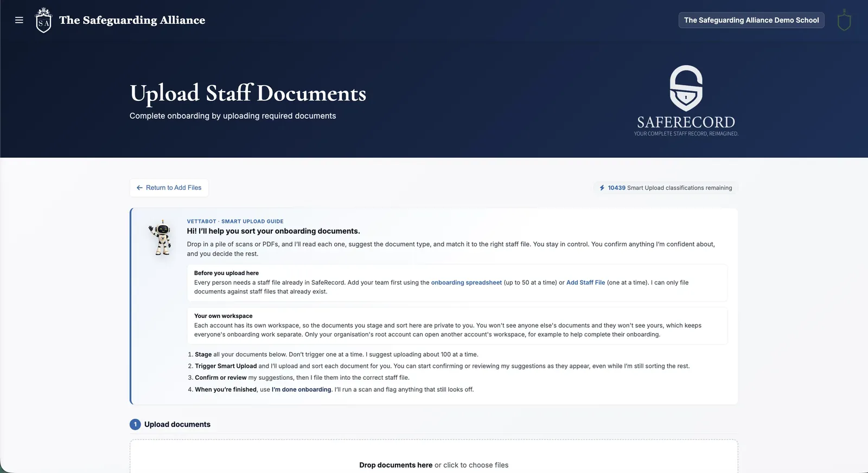
Task: Click the Your own workspace heading
Action: (224, 316)
